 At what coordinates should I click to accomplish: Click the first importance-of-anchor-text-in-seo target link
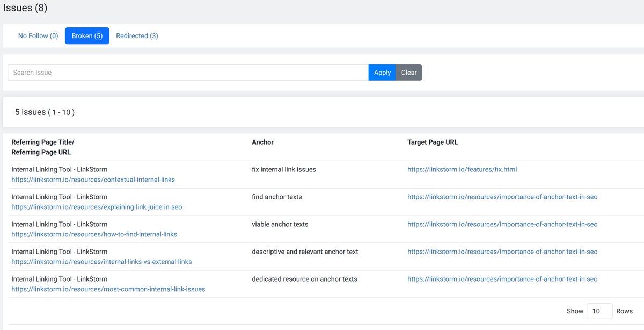[x=502, y=196]
